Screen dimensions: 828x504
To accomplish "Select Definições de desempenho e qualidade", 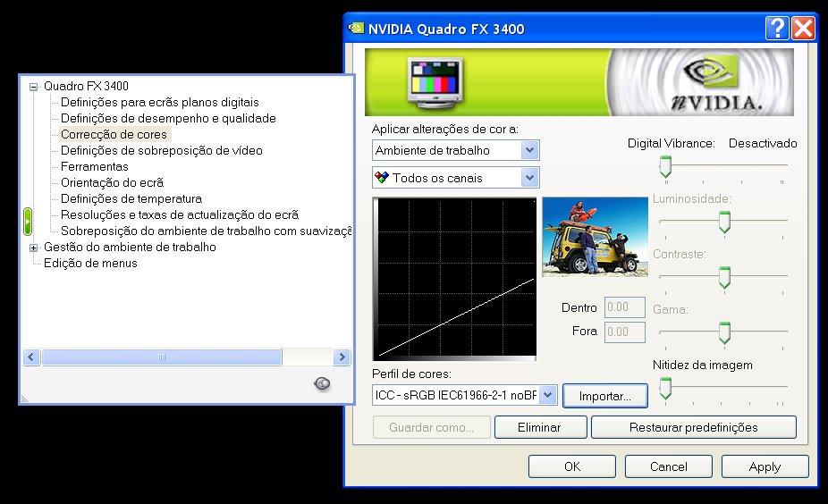I will [x=168, y=118].
